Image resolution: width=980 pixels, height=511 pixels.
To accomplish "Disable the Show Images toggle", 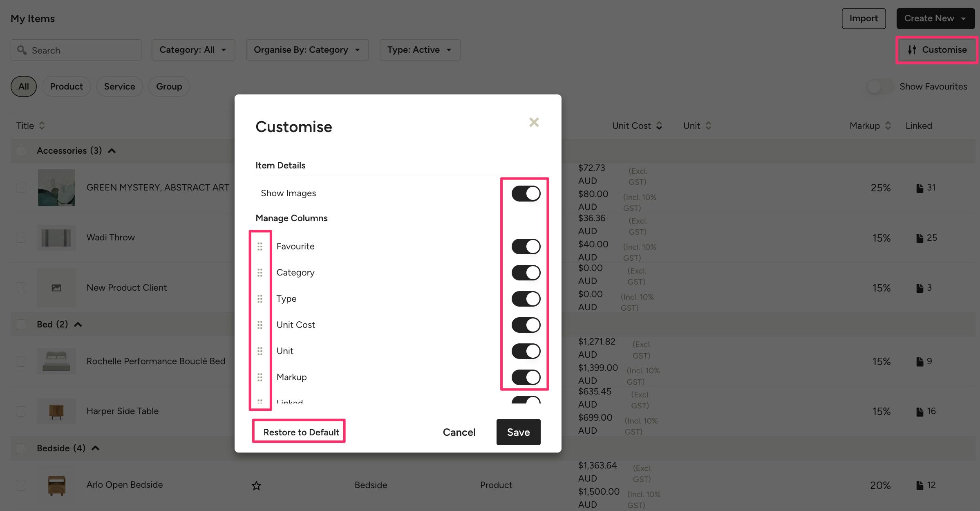I will (x=526, y=193).
